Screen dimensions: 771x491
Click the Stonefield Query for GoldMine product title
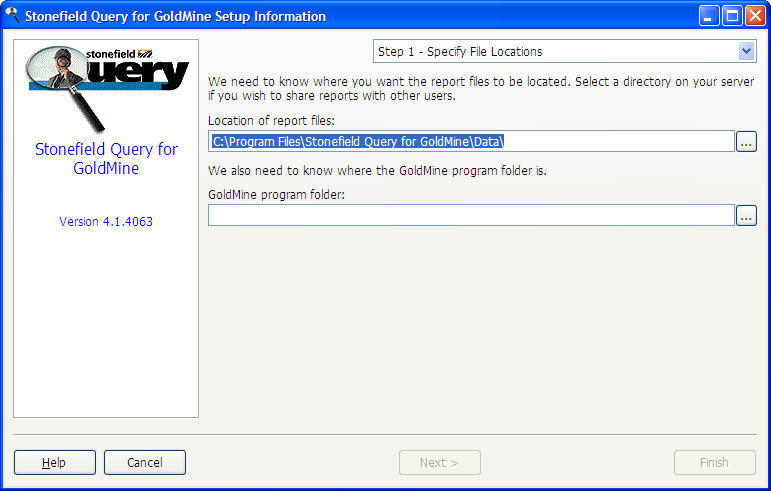tap(106, 158)
